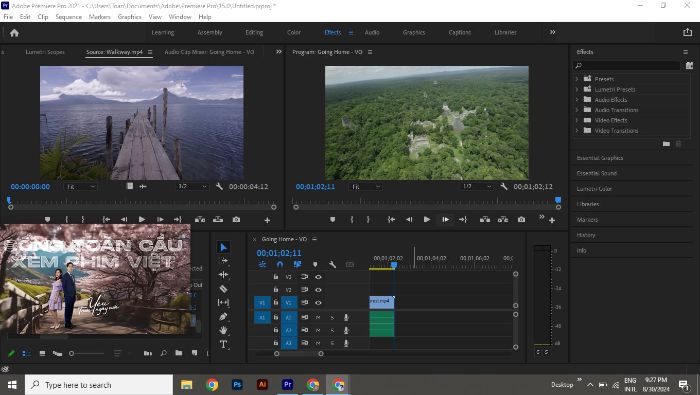Show more workspaces overflow chevron
This screenshot has height=395, width=700.
(553, 32)
